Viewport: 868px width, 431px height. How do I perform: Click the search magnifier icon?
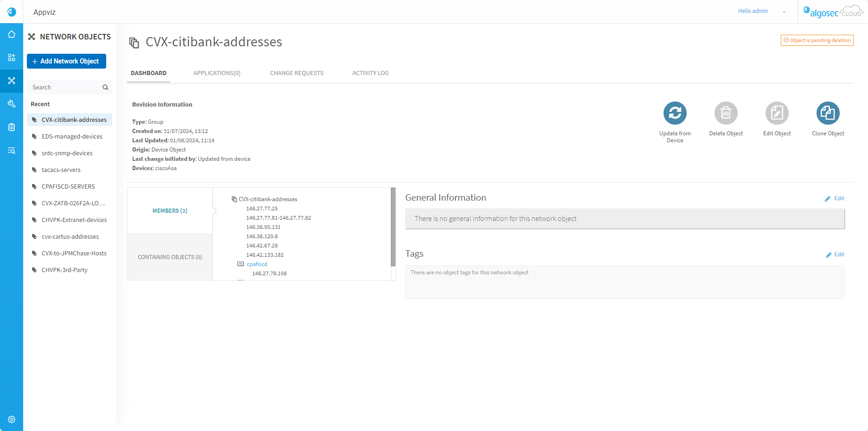click(105, 87)
